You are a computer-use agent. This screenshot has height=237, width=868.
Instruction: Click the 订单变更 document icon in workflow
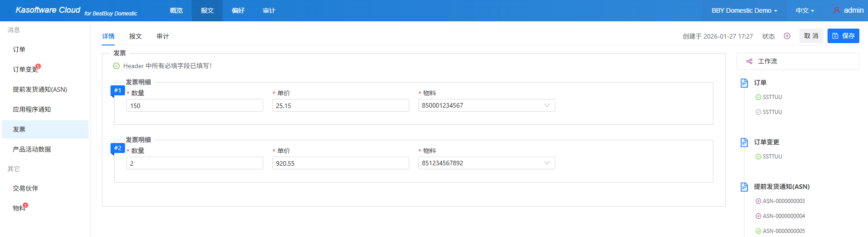point(744,142)
